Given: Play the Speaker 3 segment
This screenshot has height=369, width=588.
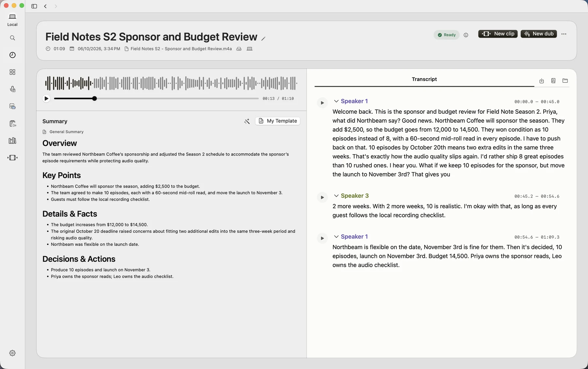Looking at the screenshot, I should coord(322,197).
